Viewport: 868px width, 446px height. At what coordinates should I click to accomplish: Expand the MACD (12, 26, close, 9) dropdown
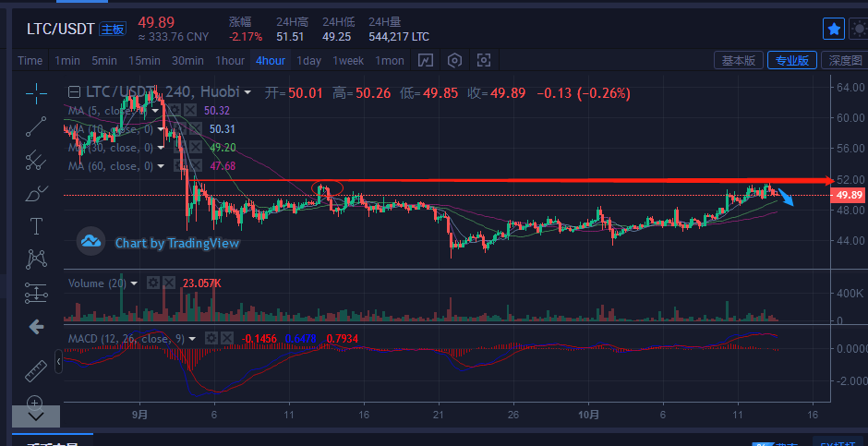point(192,339)
